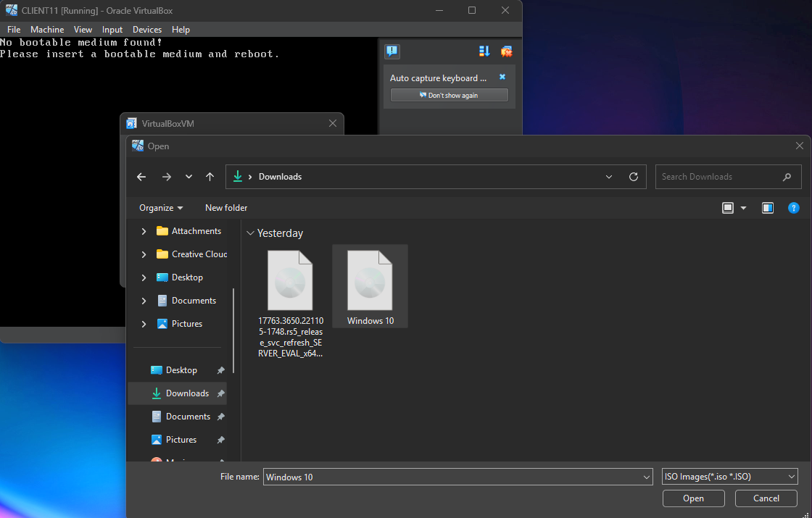Click the Downloads icon in address bar
The width and height of the screenshot is (812, 518).
tap(238, 177)
